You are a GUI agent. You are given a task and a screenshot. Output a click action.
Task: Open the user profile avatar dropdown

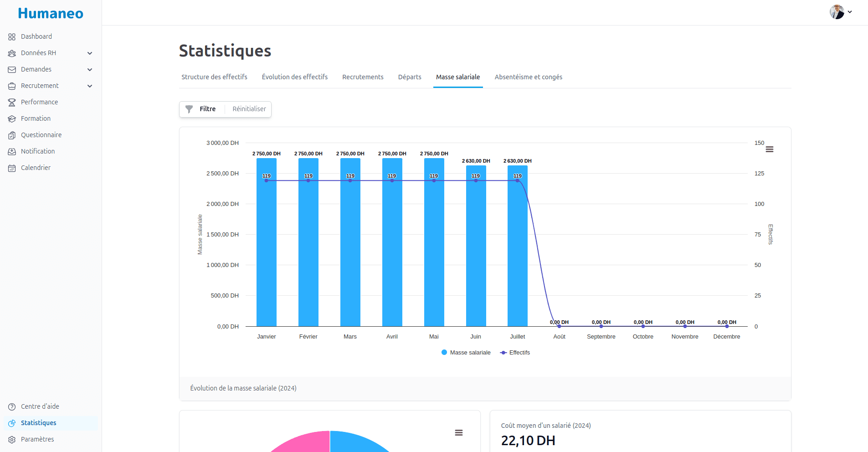click(841, 12)
